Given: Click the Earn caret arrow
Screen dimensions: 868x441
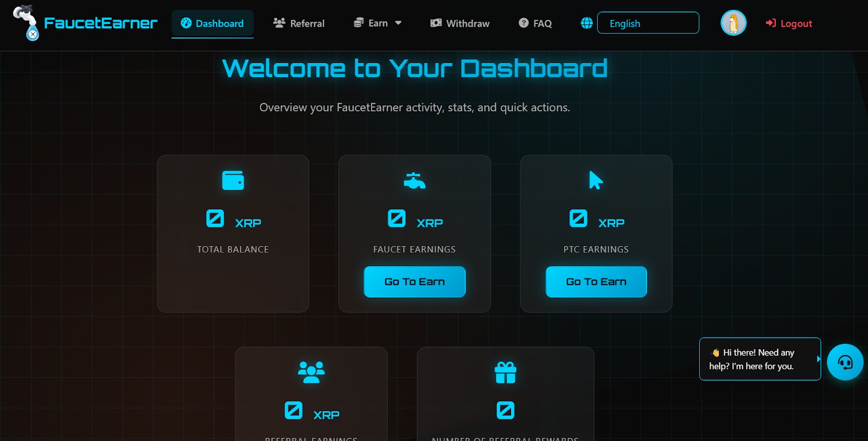Looking at the screenshot, I should [398, 23].
